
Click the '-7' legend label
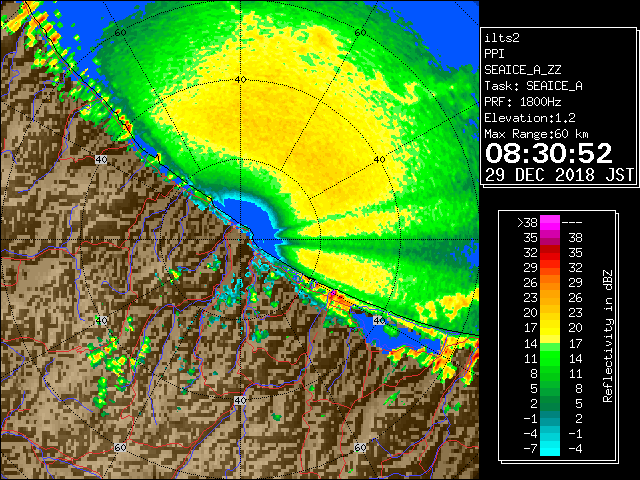(530, 449)
